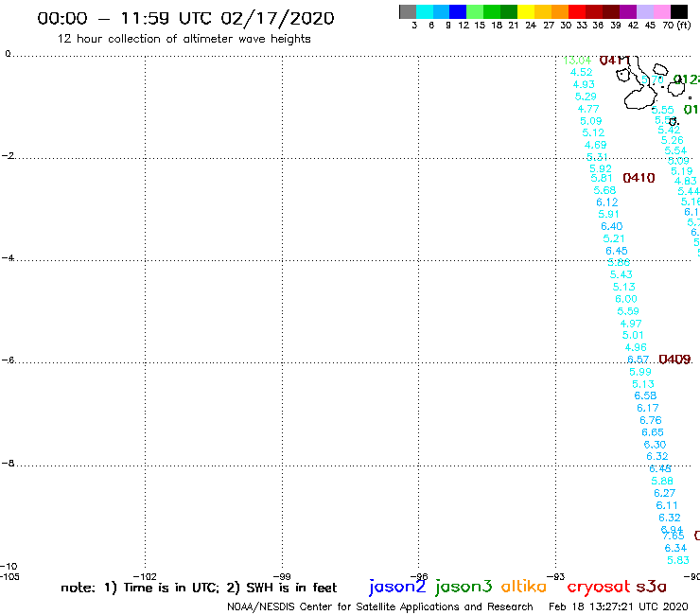The image size is (700, 615).
Task: Click the 6.00 wave height value
Action: click(x=626, y=299)
